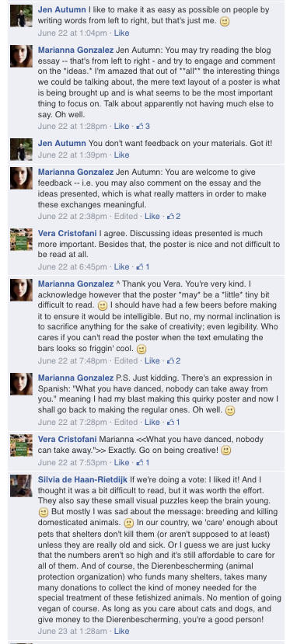
Task: Click the like count on the 7:28pm comment
Action: 173,422
